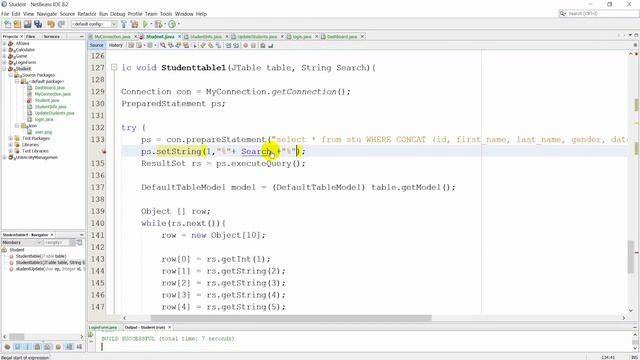The width and height of the screenshot is (640, 360).
Task: Open the Navigate menu
Action: [47, 14]
